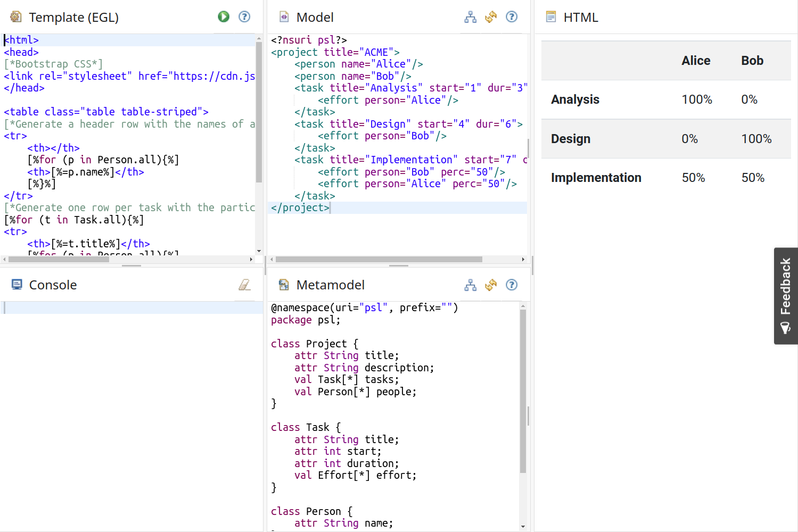Viewport: 798px width, 532px height.
Task: Click the Alice column header in HTML table
Action: click(x=696, y=61)
